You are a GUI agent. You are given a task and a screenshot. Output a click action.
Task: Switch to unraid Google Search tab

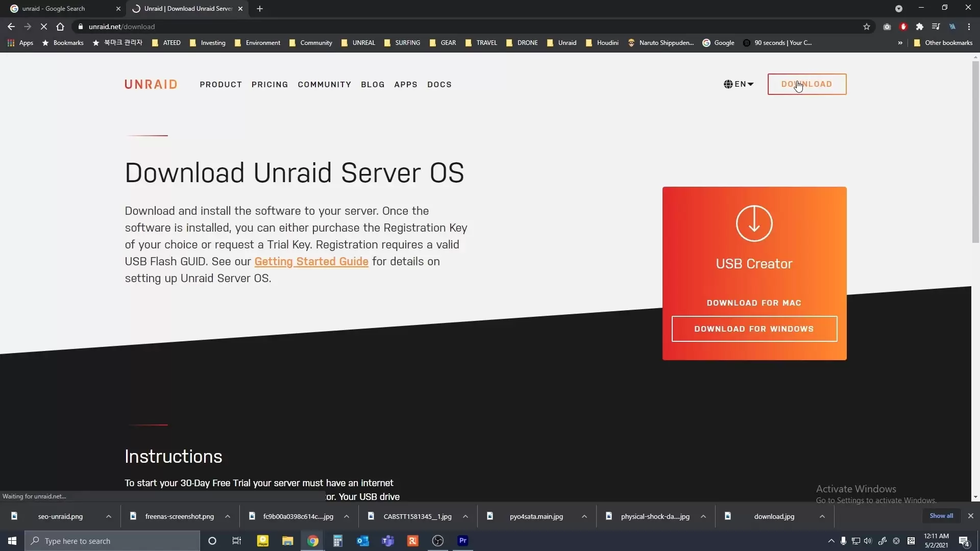[54, 9]
